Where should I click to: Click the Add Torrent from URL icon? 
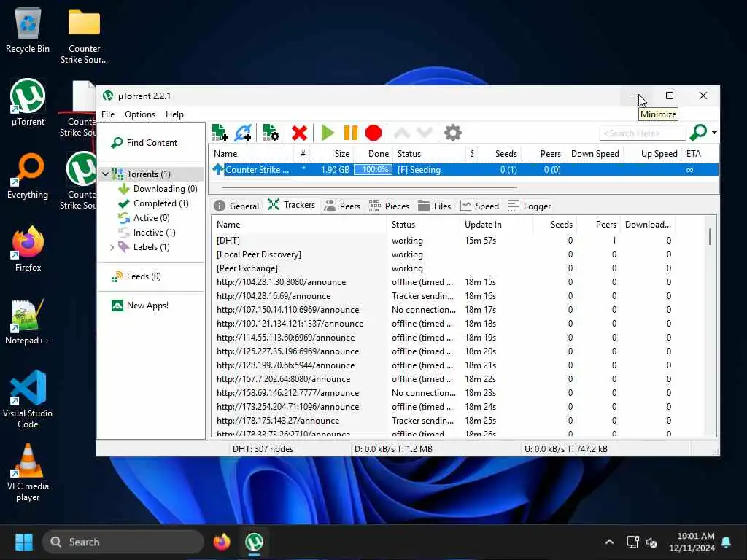244,133
